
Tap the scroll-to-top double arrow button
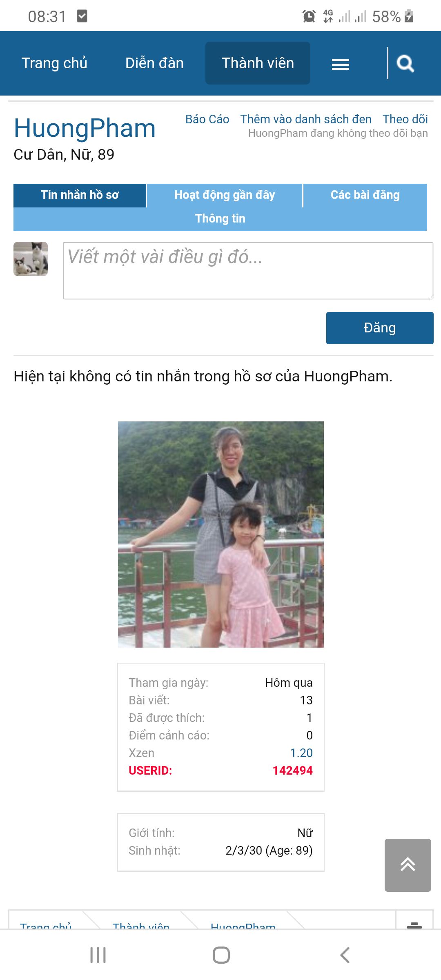(408, 865)
